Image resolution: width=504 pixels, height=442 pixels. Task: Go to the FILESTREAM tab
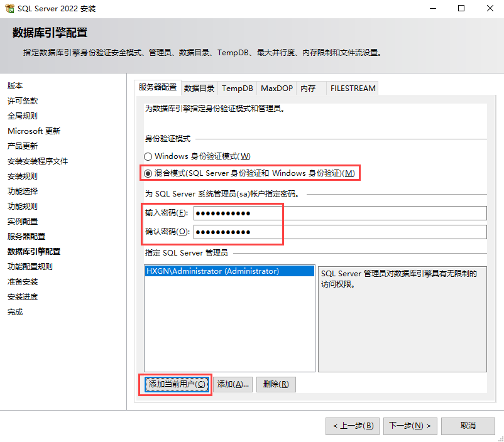tap(353, 89)
